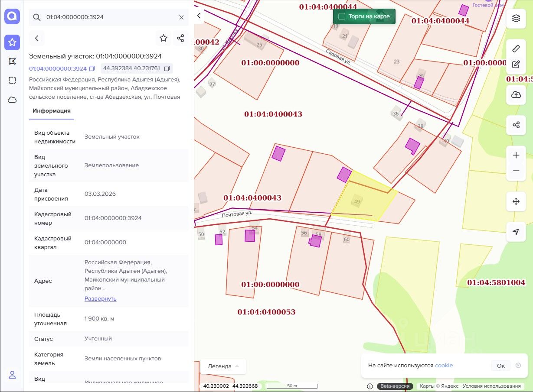The height and width of the screenshot is (392, 533).
Task: Accept cookies with the Ок button
Action: (x=500, y=366)
